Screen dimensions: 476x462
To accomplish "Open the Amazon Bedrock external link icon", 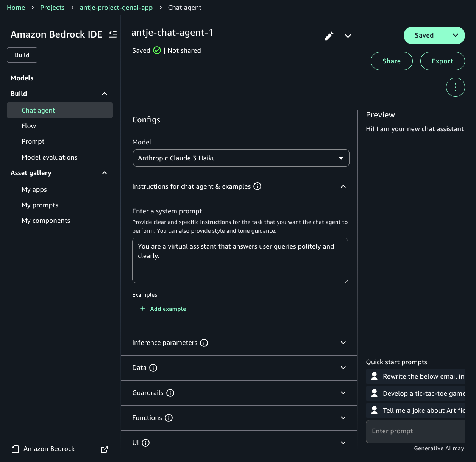I will pyautogui.click(x=105, y=449).
